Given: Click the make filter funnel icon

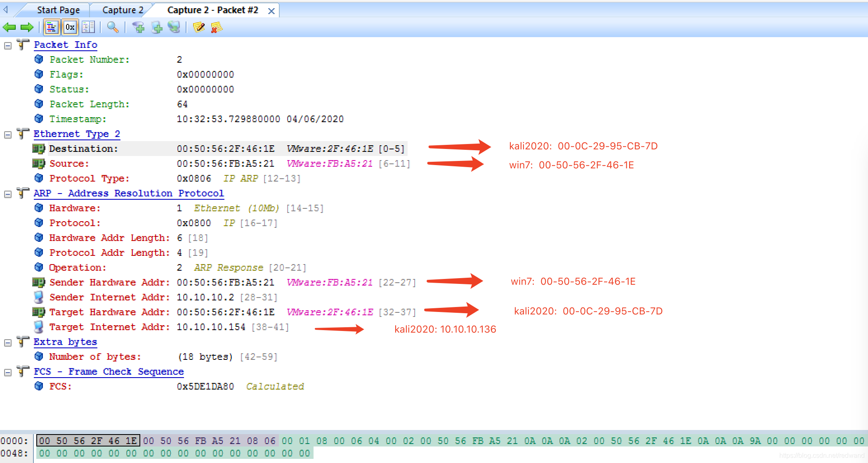Looking at the screenshot, I should coord(138,28).
